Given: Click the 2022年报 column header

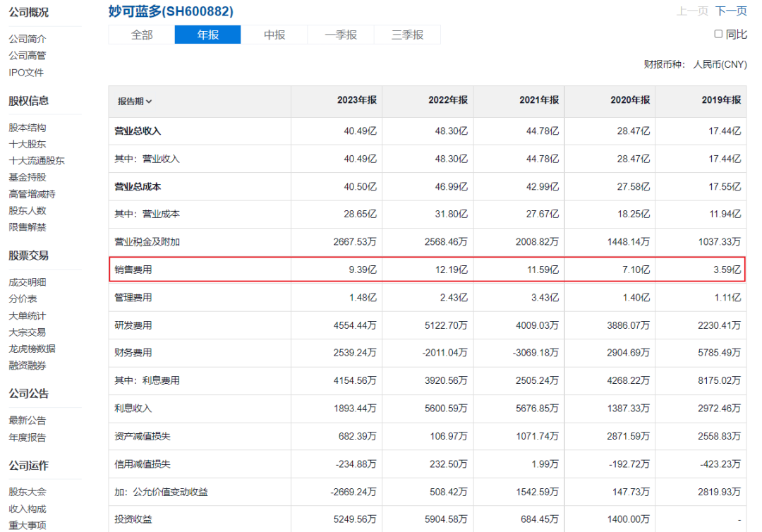Looking at the screenshot, I should click(x=447, y=100).
